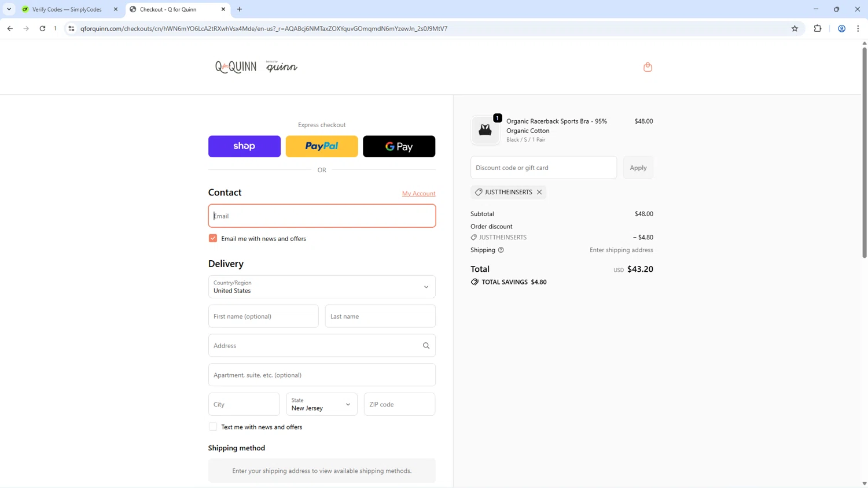Click the Q for Quinn logo
Image resolution: width=868 pixels, height=488 pixels.
[236, 67]
